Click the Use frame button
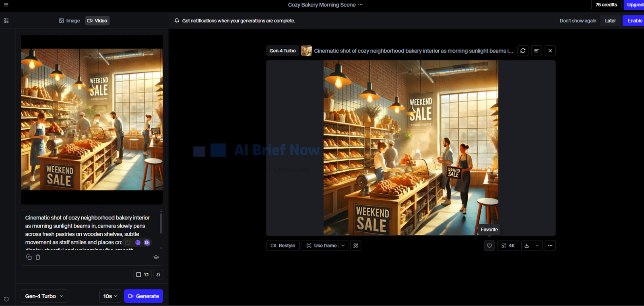The image size is (644, 306). point(321,246)
